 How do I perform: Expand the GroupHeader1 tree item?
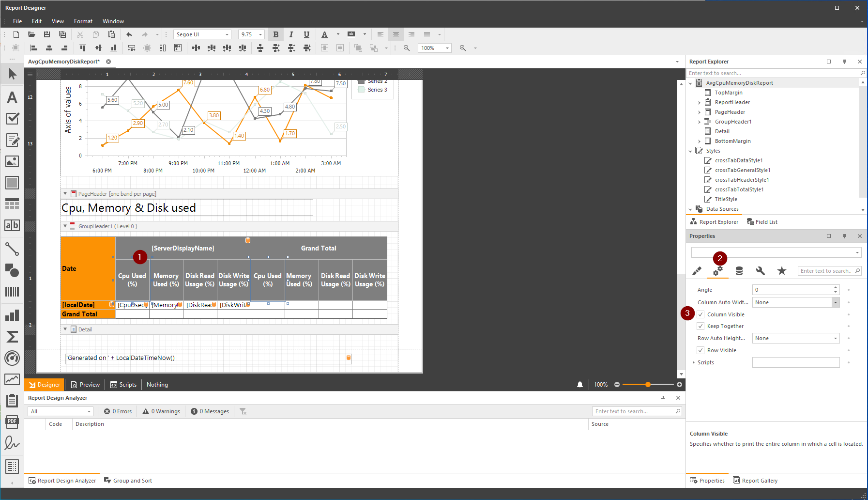699,122
